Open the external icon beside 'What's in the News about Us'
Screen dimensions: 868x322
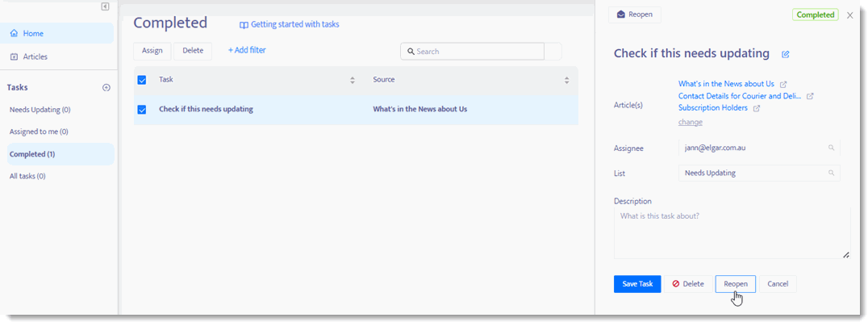point(783,85)
